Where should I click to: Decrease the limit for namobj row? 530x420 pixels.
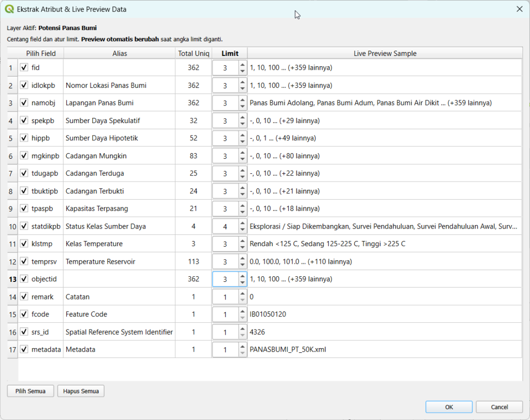(x=242, y=107)
